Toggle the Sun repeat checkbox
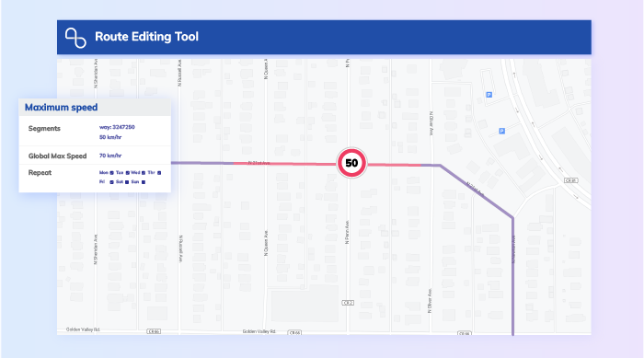Image resolution: width=644 pixels, height=358 pixels. tap(144, 182)
